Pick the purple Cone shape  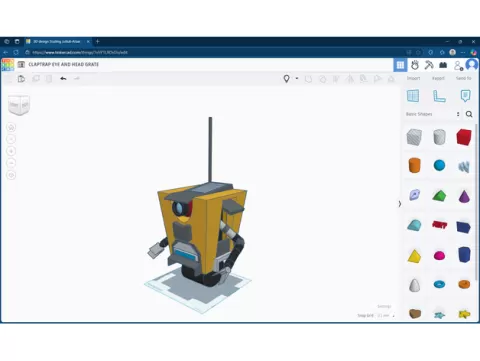coord(464,196)
